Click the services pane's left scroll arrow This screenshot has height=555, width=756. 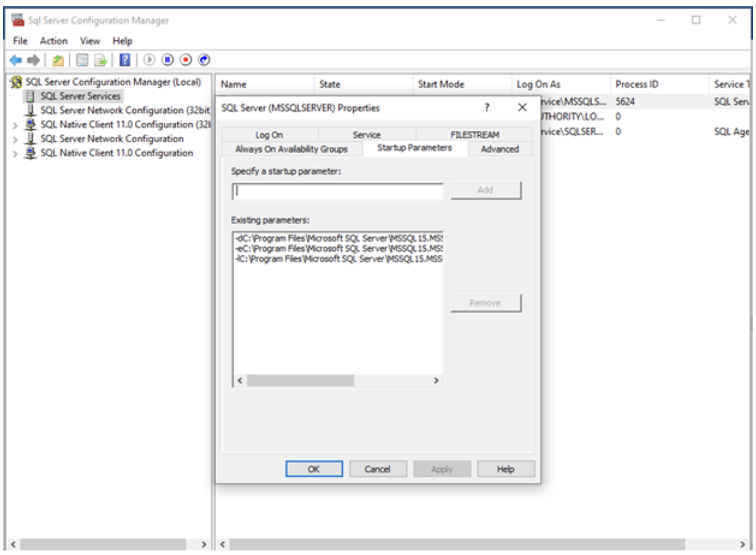coord(223,544)
